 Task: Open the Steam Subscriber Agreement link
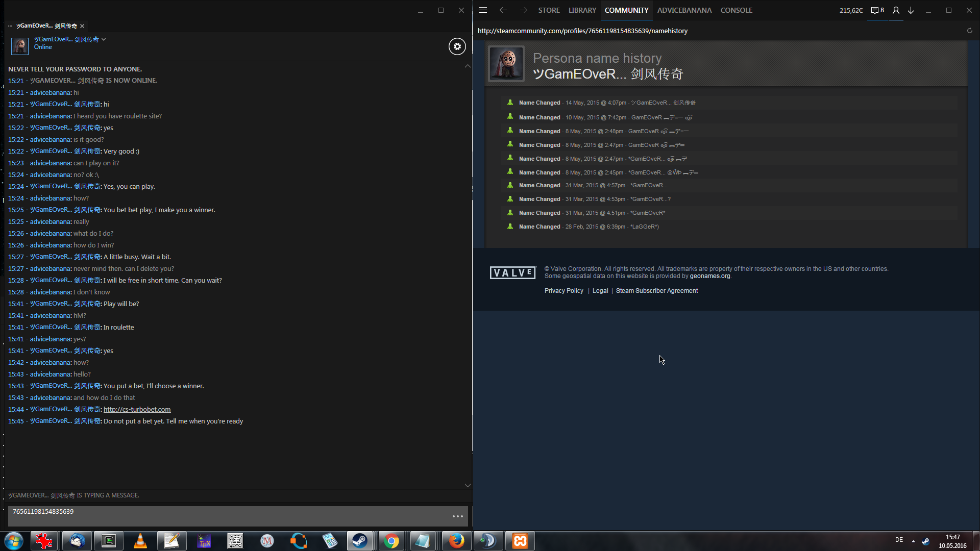(656, 291)
